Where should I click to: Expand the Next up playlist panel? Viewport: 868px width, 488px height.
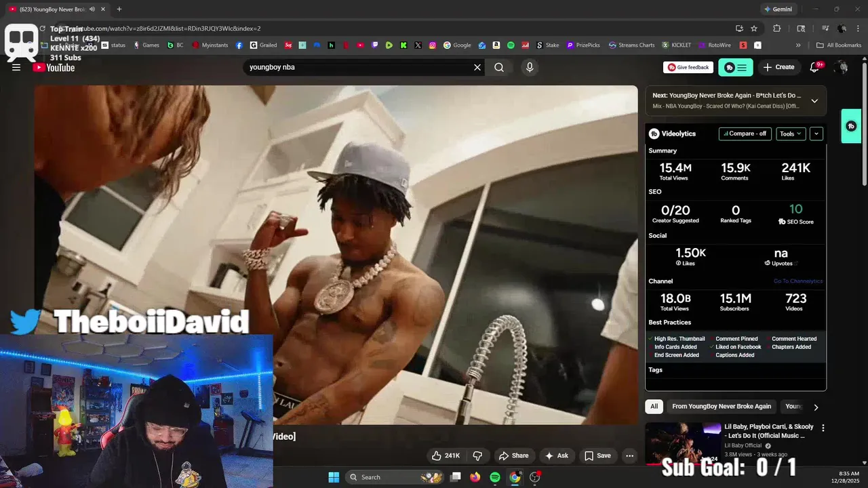tap(814, 100)
